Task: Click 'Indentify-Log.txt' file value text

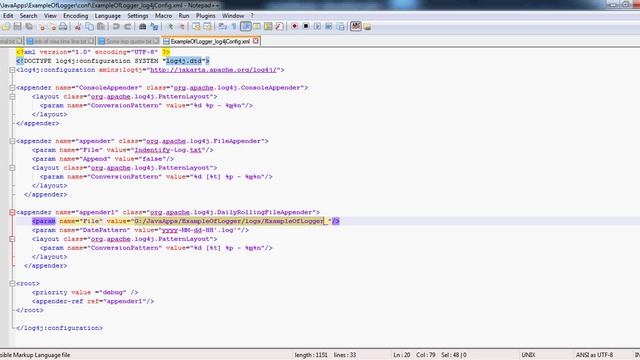Action: click(x=168, y=150)
